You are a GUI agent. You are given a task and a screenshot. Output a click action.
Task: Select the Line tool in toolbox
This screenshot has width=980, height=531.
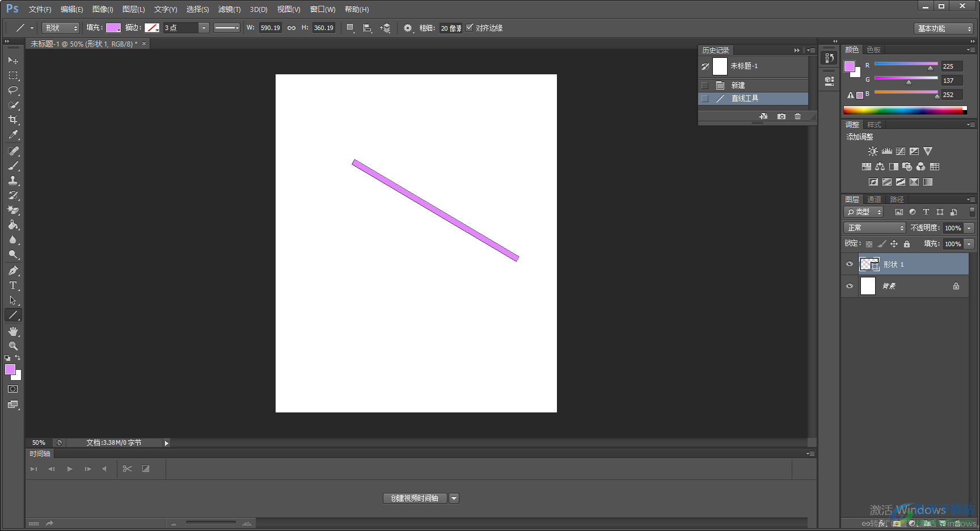[13, 315]
